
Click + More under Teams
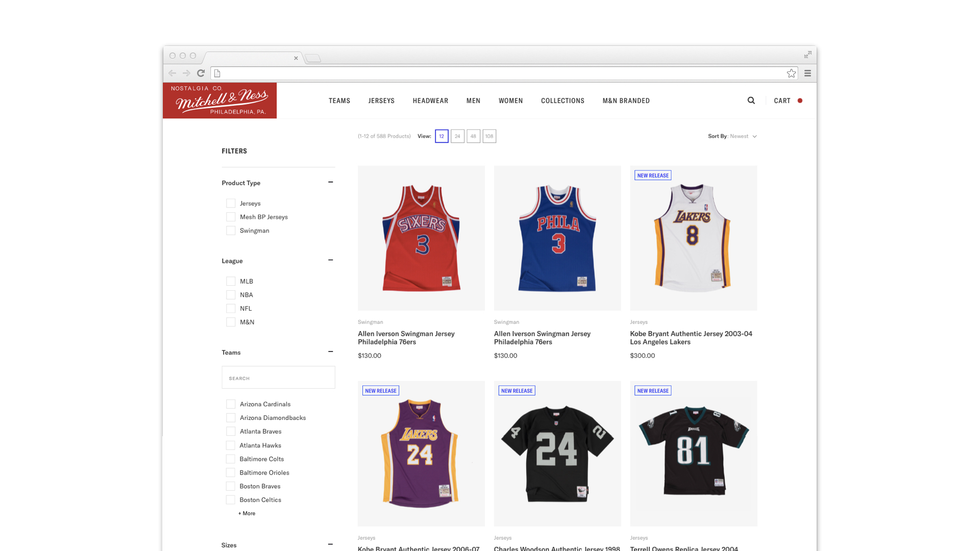[x=247, y=513]
